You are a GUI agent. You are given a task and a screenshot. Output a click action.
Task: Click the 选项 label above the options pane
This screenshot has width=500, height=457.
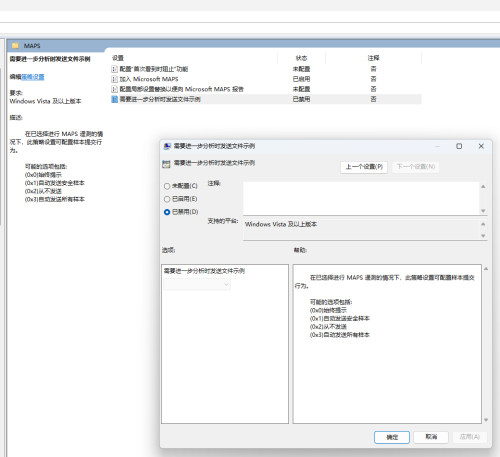pyautogui.click(x=168, y=250)
